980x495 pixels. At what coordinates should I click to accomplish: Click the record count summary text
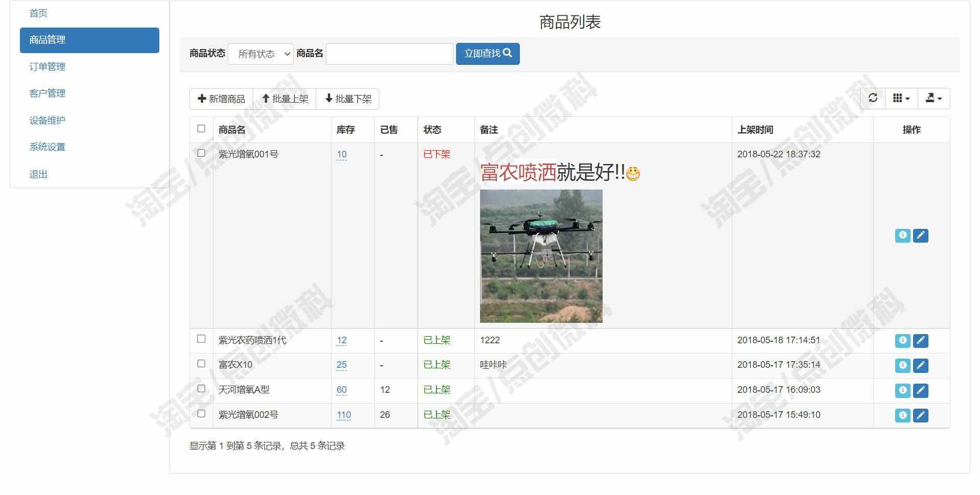coord(267,446)
